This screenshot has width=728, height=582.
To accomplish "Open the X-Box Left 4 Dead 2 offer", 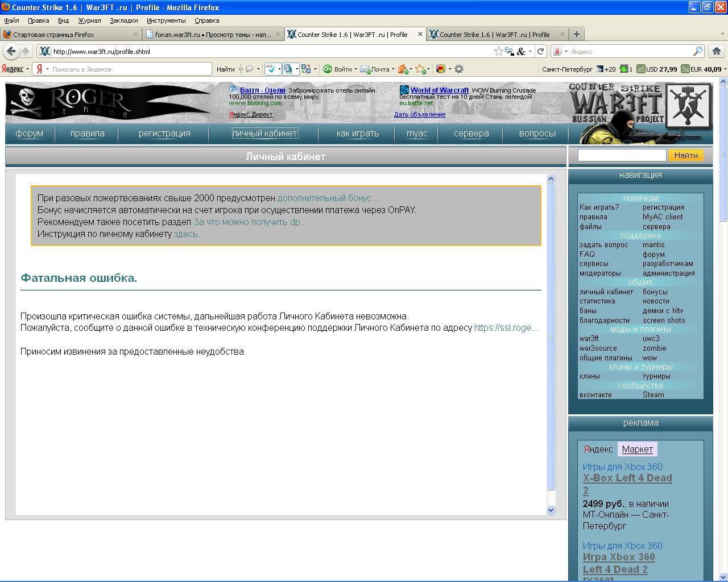I will click(x=627, y=484).
